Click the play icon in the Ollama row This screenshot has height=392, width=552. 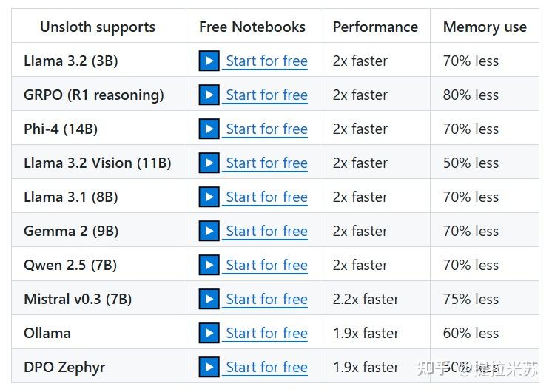pyautogui.click(x=209, y=334)
